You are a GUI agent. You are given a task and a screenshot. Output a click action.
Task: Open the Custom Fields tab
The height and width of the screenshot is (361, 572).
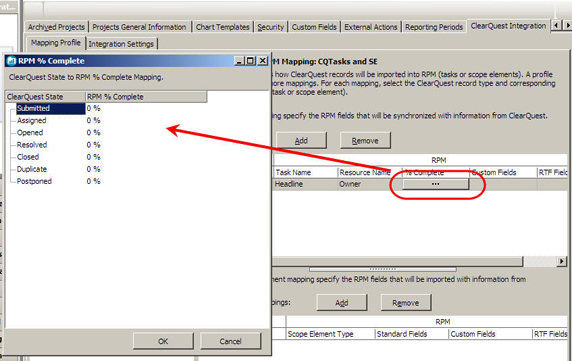tap(314, 27)
